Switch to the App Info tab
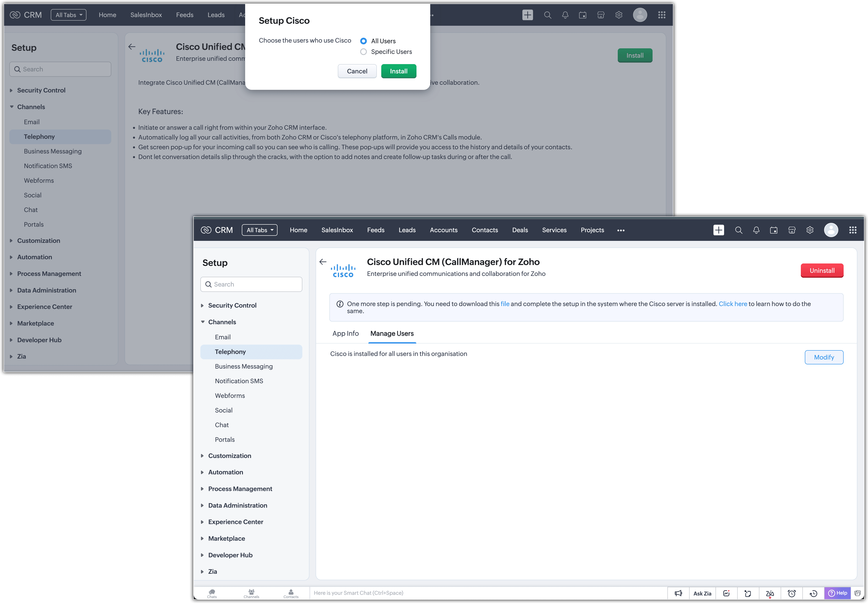868x609 pixels. coord(346,333)
